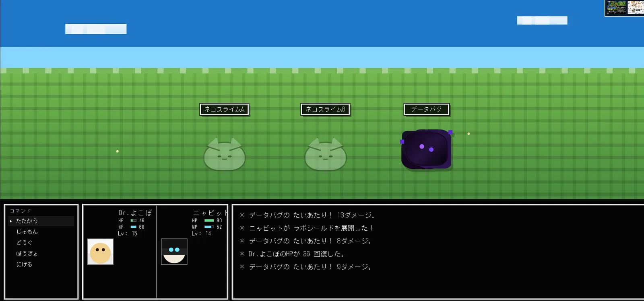This screenshot has width=644, height=301.
Task: Select the じゅもん command
Action: coord(41,232)
